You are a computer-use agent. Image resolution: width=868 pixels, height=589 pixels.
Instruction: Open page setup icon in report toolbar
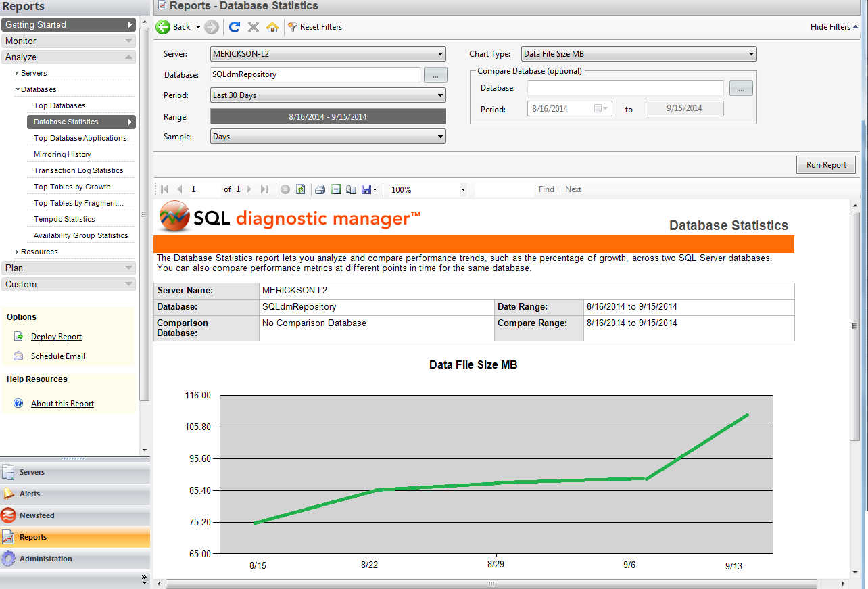351,189
